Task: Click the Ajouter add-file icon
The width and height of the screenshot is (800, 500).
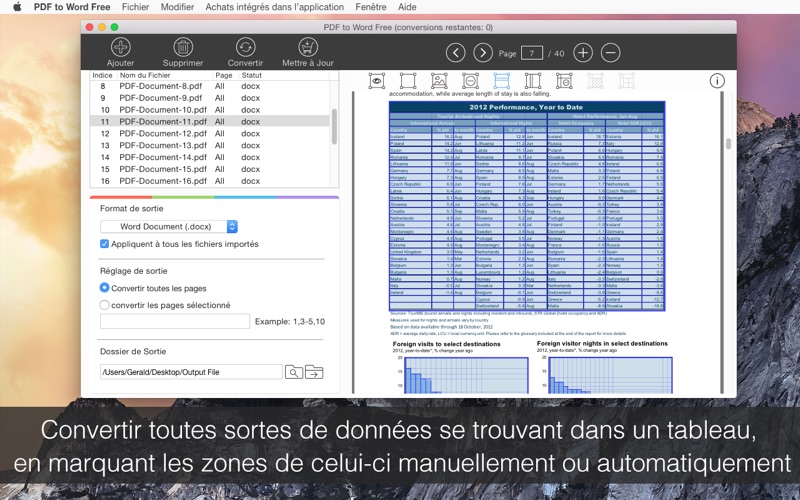Action: (x=120, y=47)
